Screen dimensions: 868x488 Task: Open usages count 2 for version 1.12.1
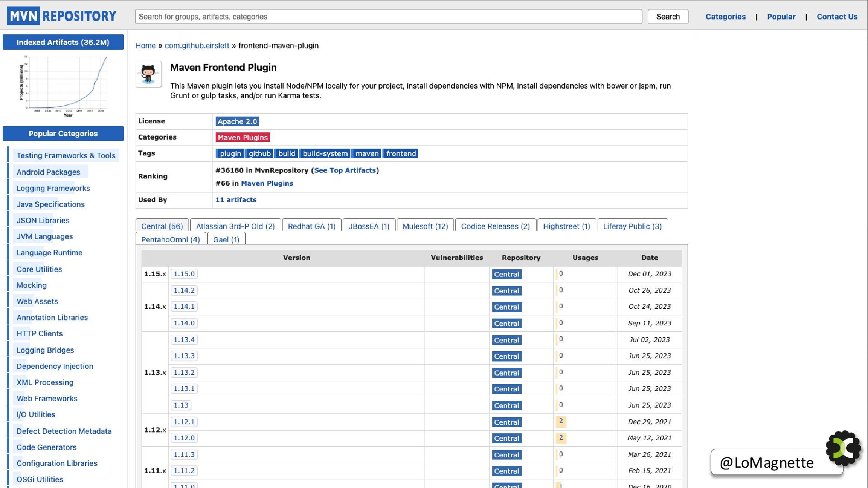[x=561, y=421]
